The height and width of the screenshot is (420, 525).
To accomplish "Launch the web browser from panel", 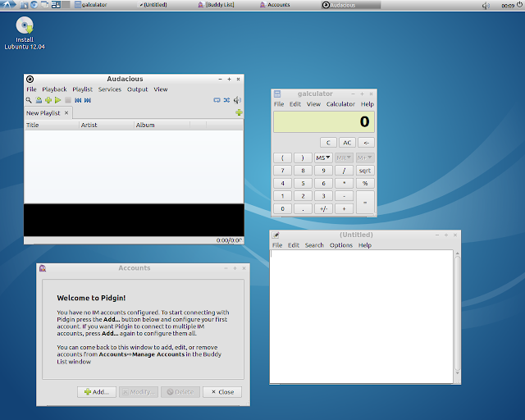I will [34, 5].
